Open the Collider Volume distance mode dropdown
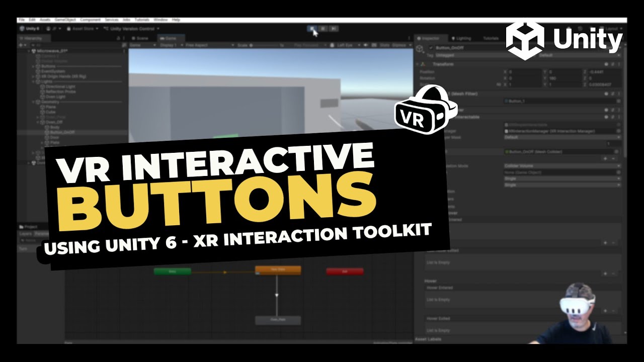Screen dimensions: 644x362 (562, 166)
